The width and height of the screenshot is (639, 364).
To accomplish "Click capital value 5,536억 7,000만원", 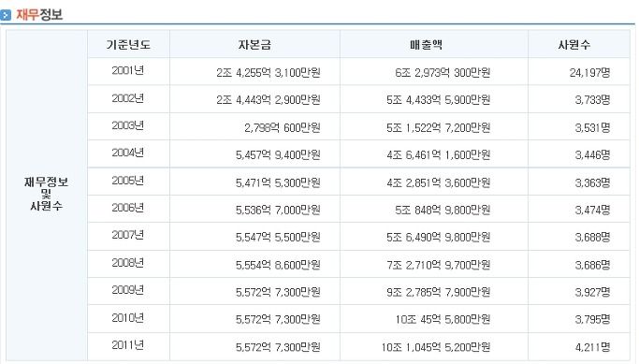I will (x=279, y=210).
